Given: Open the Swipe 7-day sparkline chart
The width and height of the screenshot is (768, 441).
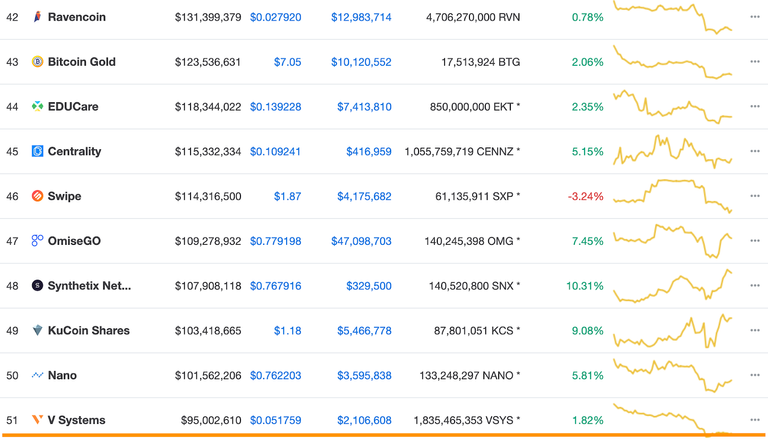Looking at the screenshot, I should point(672,196).
